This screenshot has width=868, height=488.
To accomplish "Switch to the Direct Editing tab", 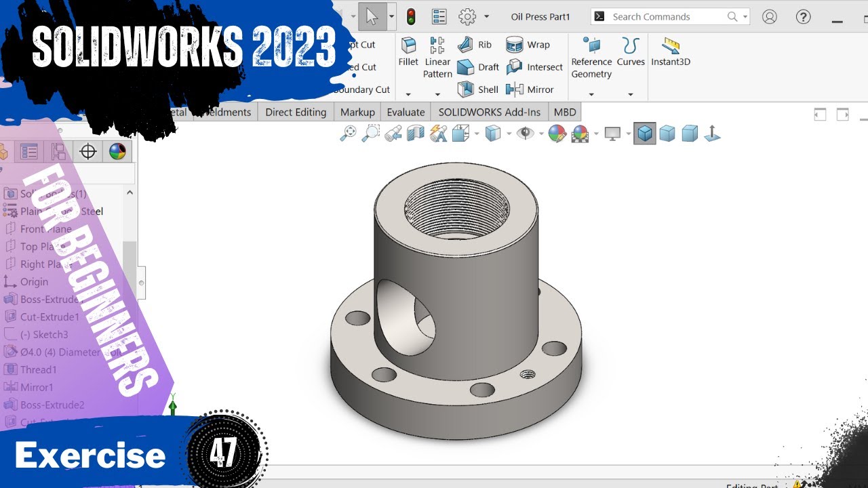I will pyautogui.click(x=296, y=113).
